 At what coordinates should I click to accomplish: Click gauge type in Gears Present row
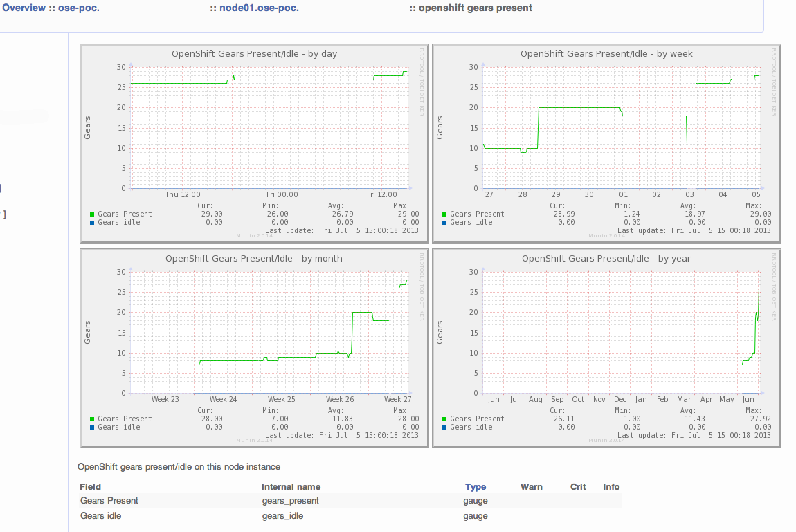pyautogui.click(x=475, y=501)
